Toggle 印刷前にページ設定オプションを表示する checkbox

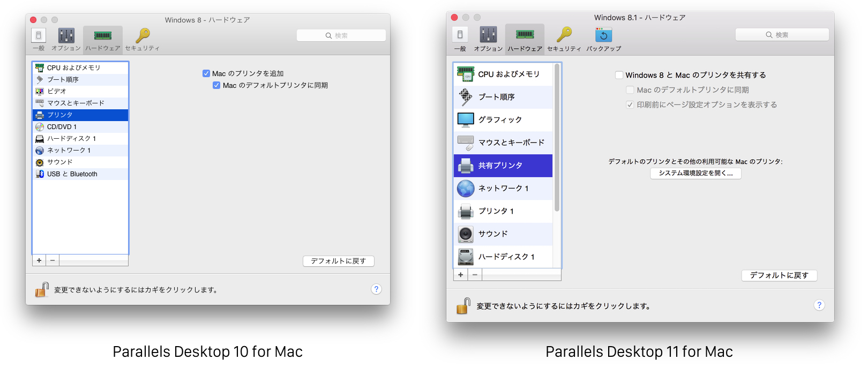tap(630, 104)
